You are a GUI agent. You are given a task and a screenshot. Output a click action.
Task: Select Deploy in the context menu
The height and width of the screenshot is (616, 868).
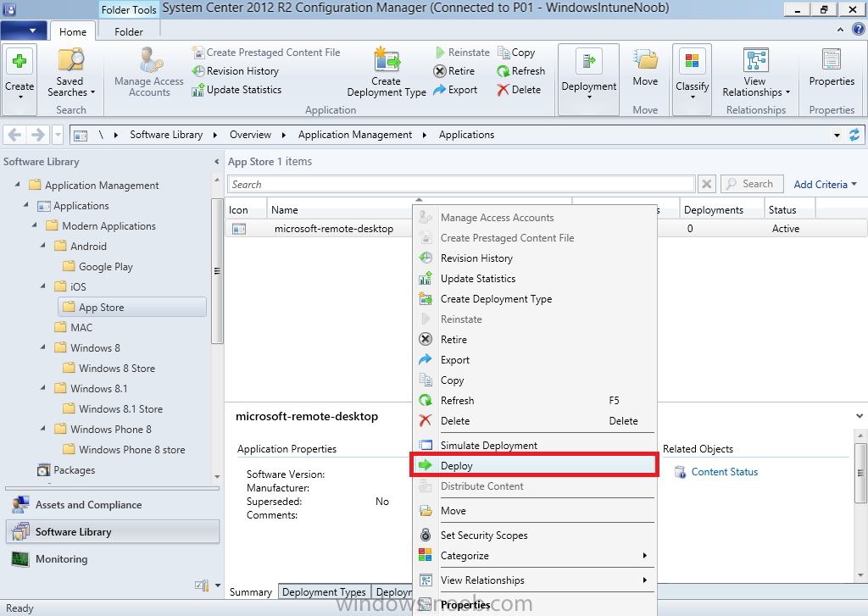click(535, 465)
